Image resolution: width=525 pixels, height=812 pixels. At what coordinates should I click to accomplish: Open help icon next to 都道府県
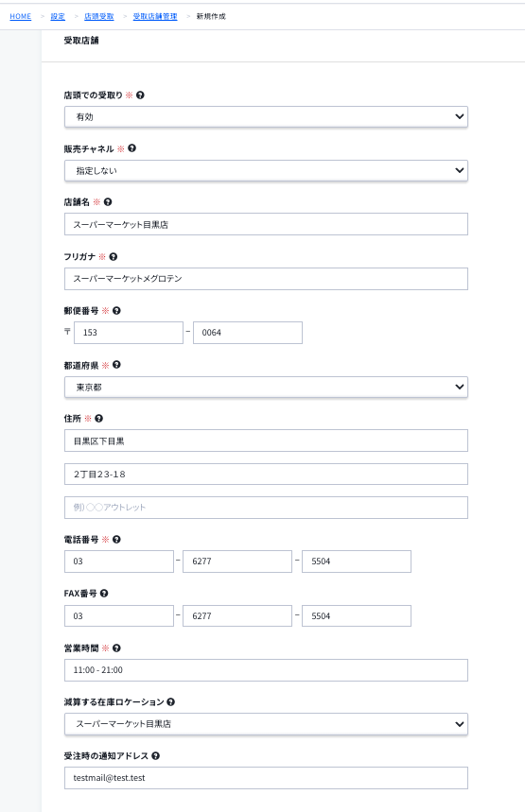[116, 365]
